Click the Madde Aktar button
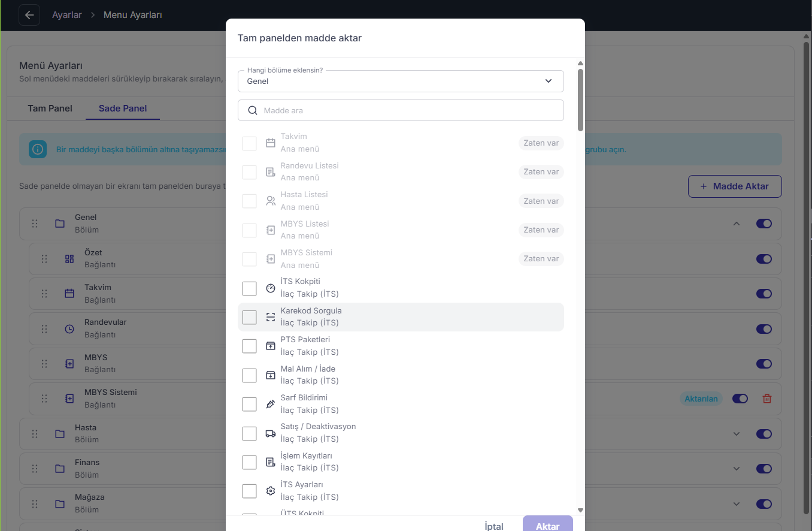Image resolution: width=812 pixels, height=531 pixels. [735, 186]
